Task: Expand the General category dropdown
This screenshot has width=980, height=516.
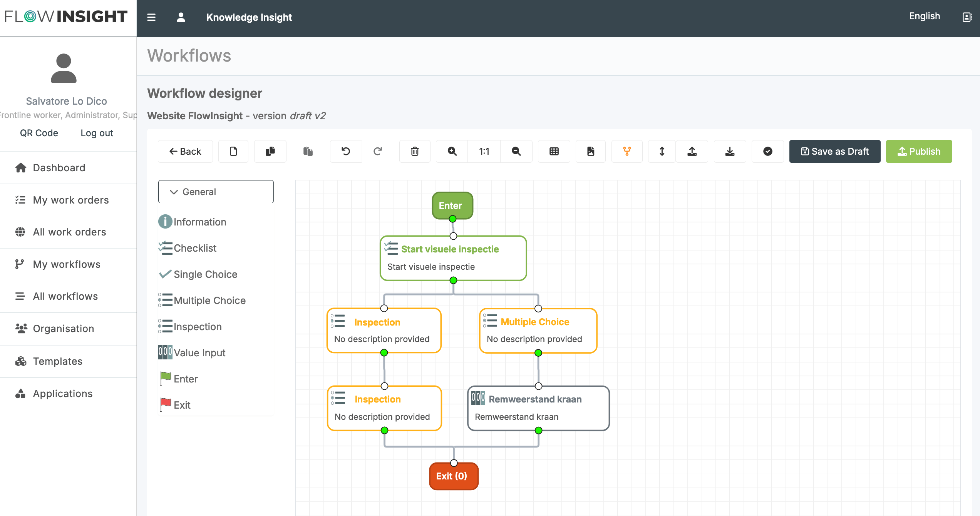Action: click(x=216, y=192)
